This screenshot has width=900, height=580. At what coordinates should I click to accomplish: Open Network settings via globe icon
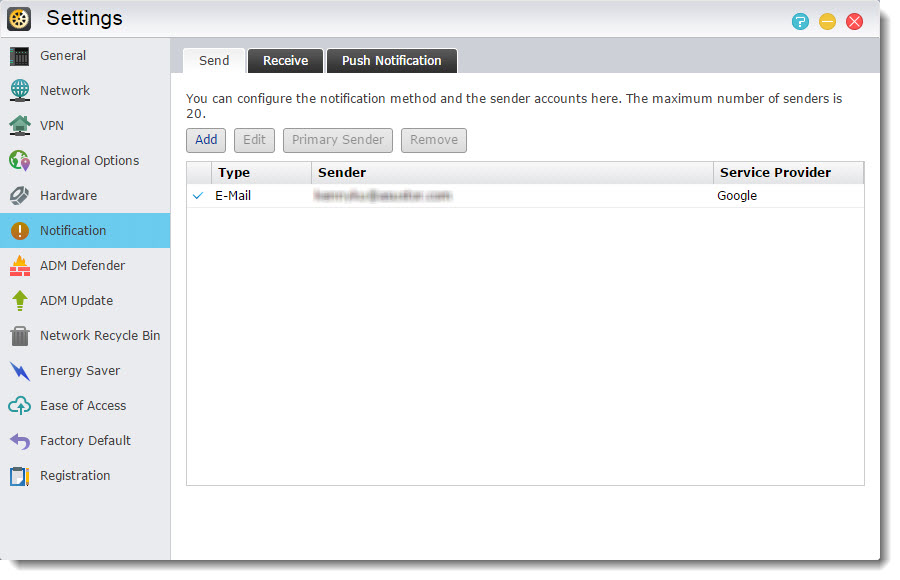[20, 91]
